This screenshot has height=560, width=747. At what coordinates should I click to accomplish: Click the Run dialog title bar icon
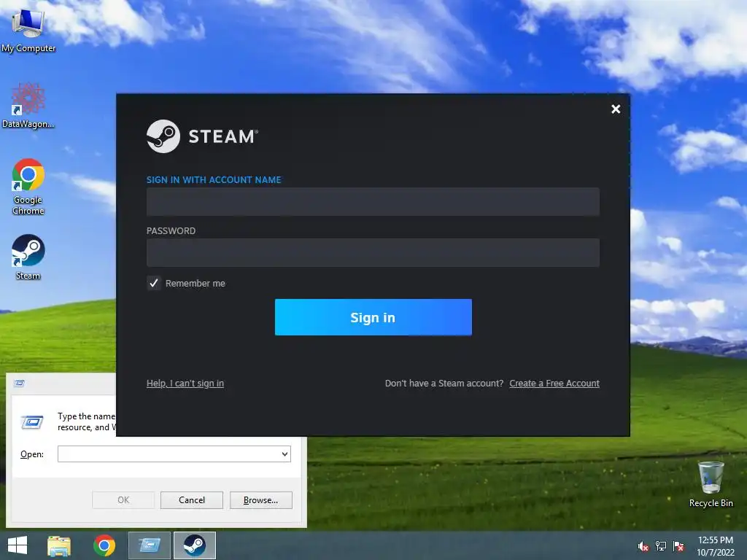point(19,384)
